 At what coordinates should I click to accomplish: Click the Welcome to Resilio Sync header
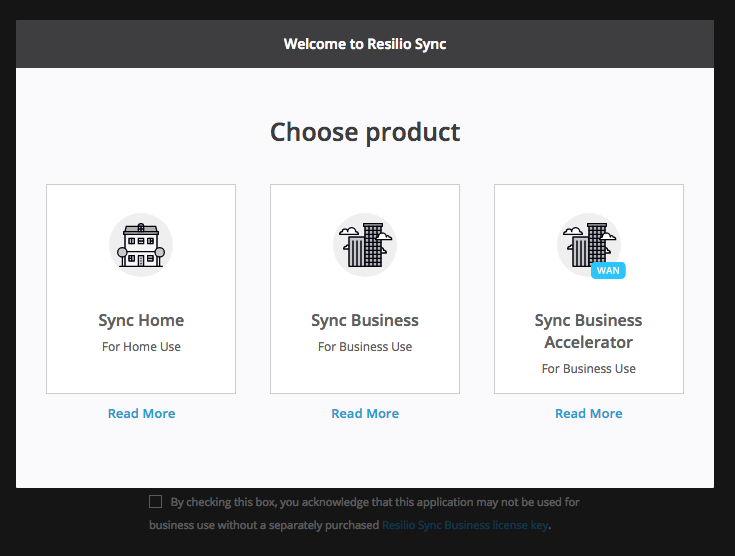(365, 44)
